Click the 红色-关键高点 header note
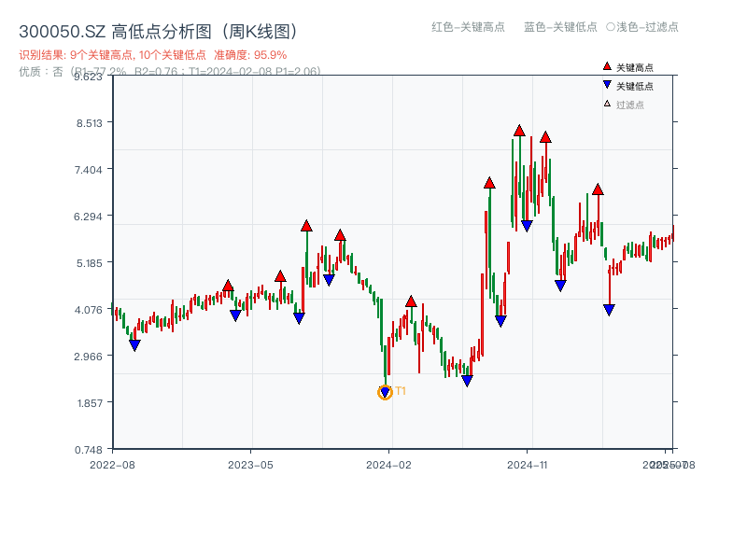Viewport: 747px width, 560px height. click(468, 27)
